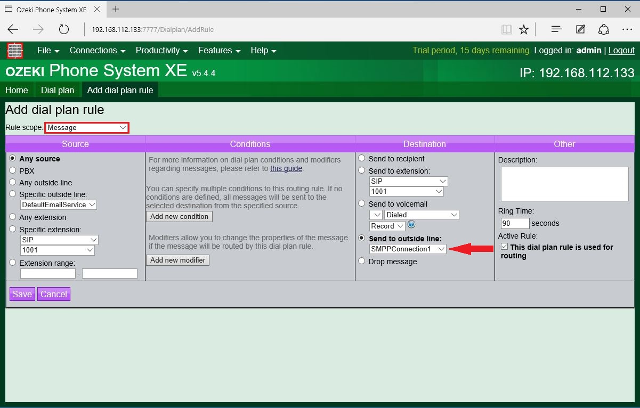Select PBX source radio button
Screen dimensions: 640x408
(13, 170)
